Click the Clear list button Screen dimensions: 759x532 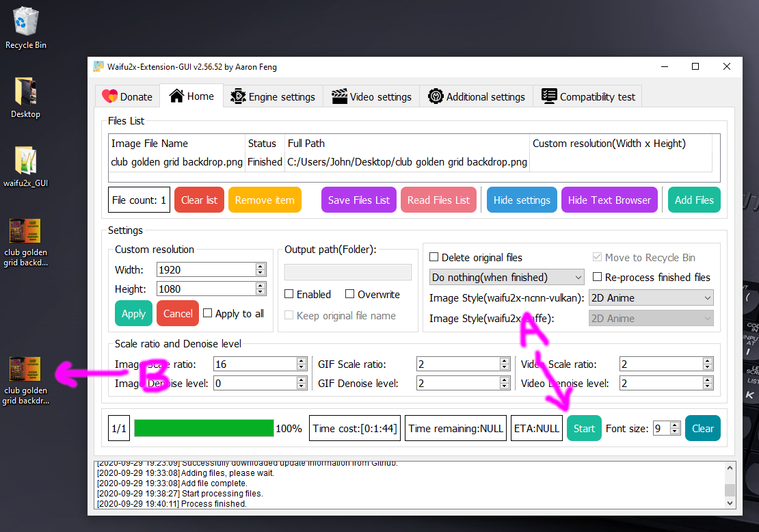pos(199,200)
